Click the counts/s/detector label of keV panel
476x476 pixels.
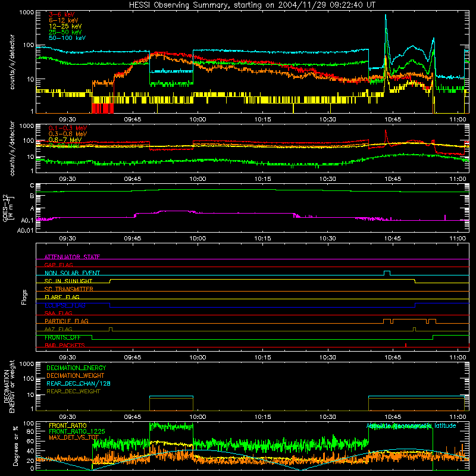click(x=12, y=62)
